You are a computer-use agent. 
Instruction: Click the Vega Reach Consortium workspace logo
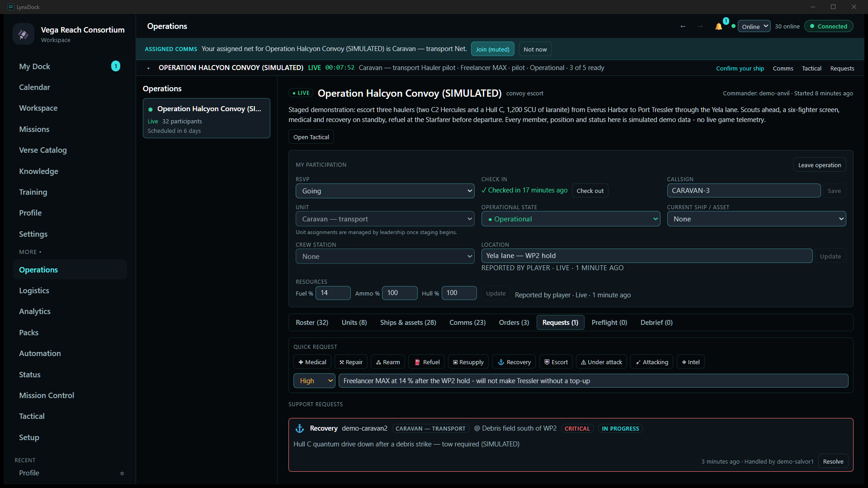pyautogui.click(x=24, y=34)
